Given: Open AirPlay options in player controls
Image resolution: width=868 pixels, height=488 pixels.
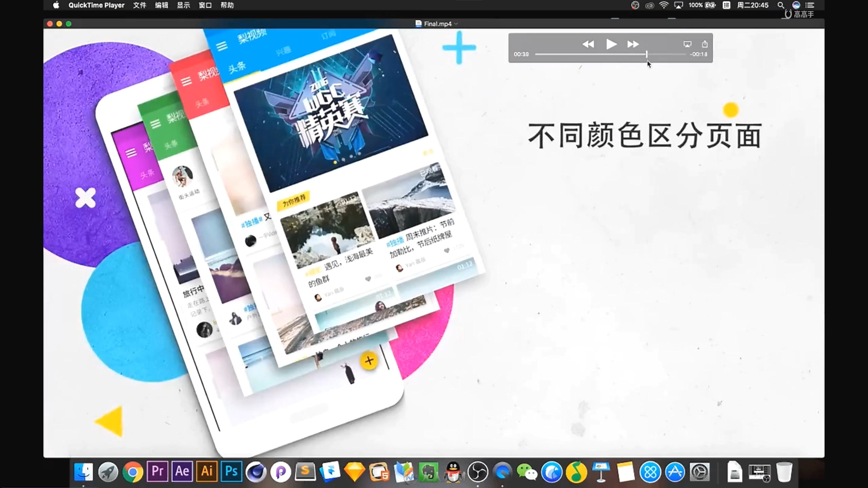Looking at the screenshot, I should (687, 44).
